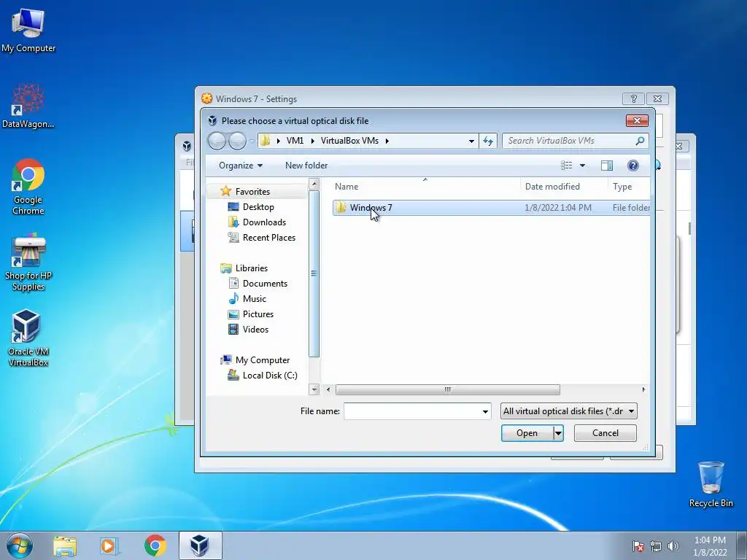Expand the VirtualBox VMs breadcrumb arrow
Viewport: 747px width, 560px height.
click(x=387, y=141)
